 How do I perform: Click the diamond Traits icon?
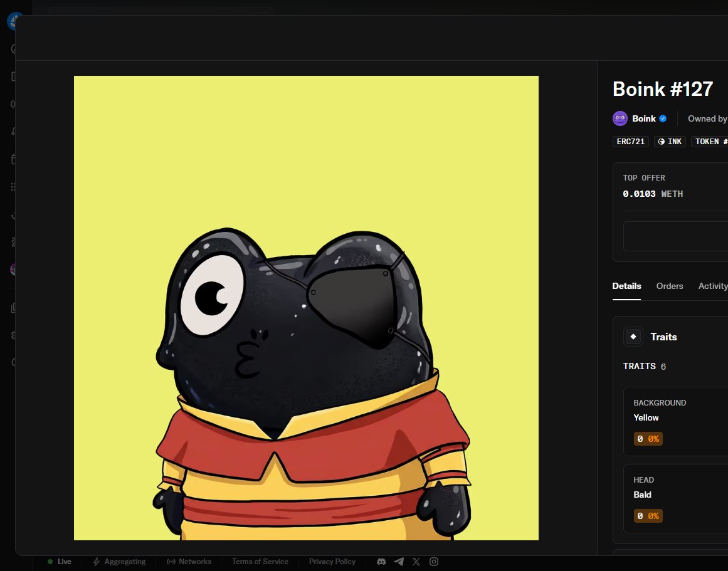click(x=633, y=337)
